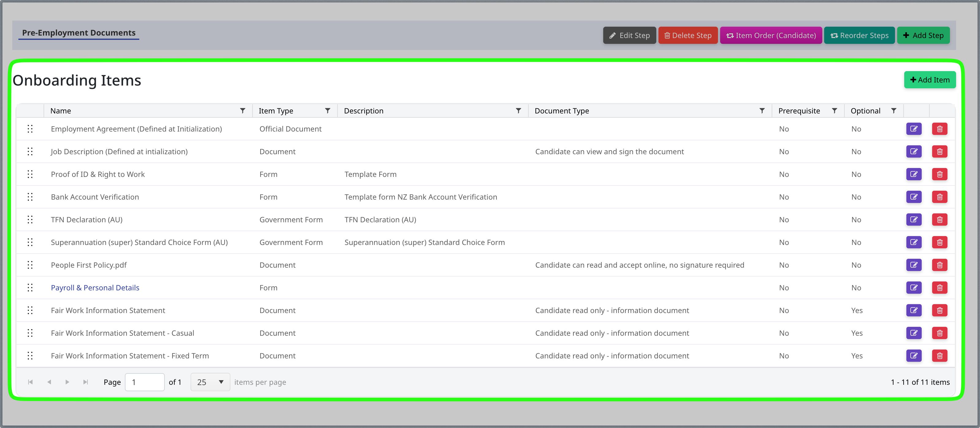Delete Fair Work Information Statement - Fixed Term
The width and height of the screenshot is (980, 428).
(940, 356)
